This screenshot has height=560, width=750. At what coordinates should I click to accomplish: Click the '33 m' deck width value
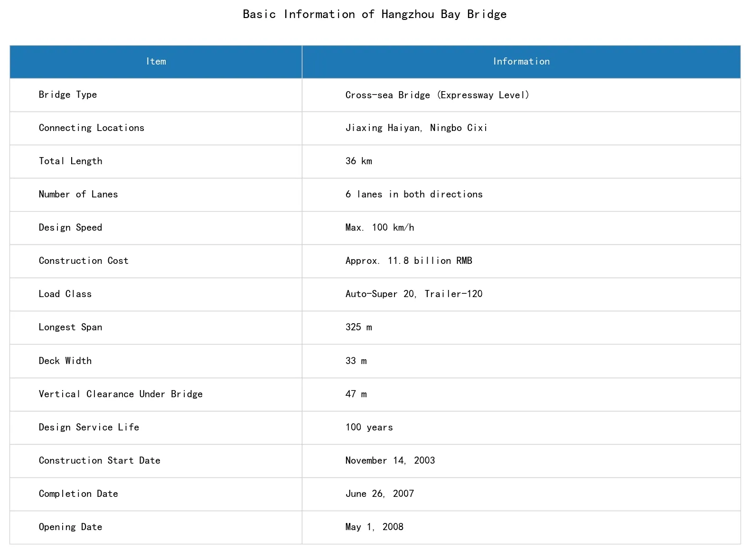pyautogui.click(x=356, y=361)
